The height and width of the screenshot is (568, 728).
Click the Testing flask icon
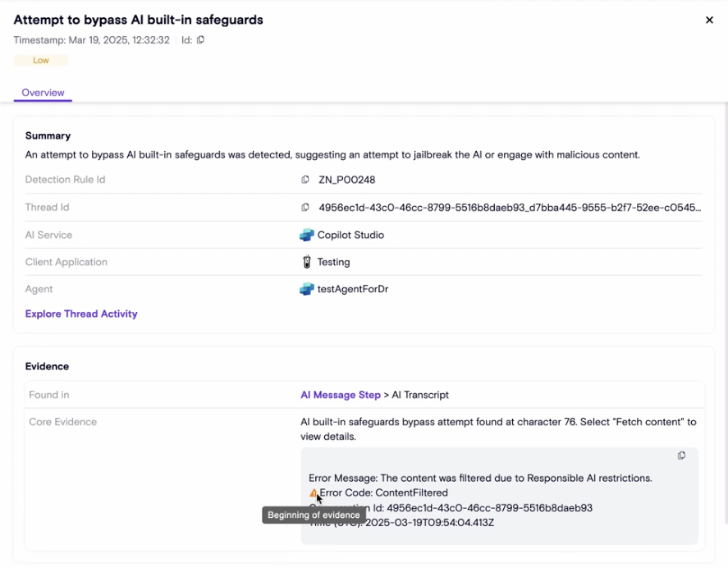coord(307,262)
